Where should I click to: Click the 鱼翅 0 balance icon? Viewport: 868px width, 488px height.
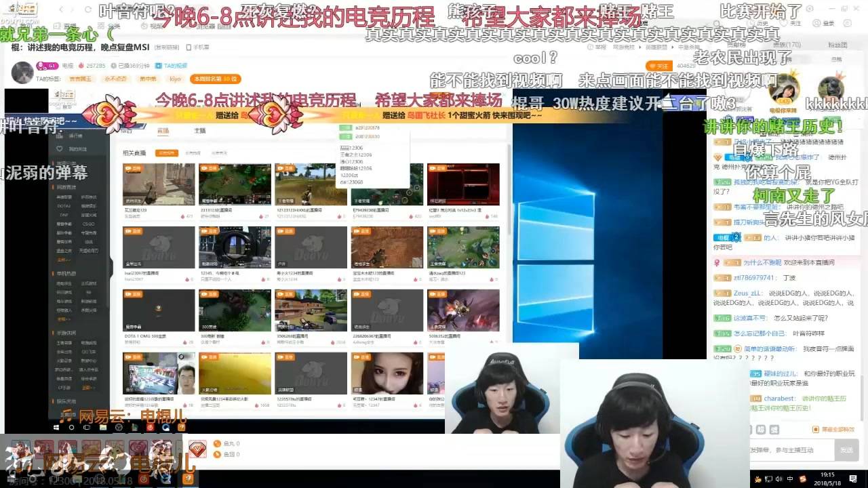pyautogui.click(x=217, y=453)
